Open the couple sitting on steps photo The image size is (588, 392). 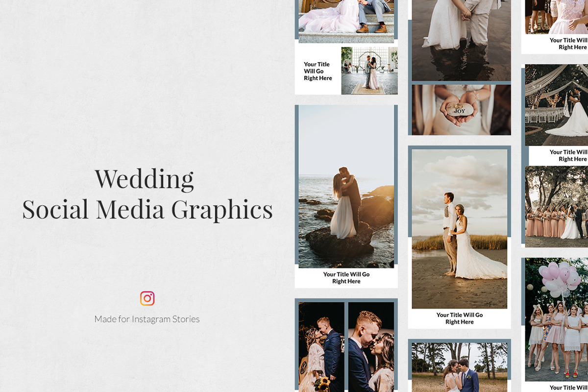click(x=346, y=22)
